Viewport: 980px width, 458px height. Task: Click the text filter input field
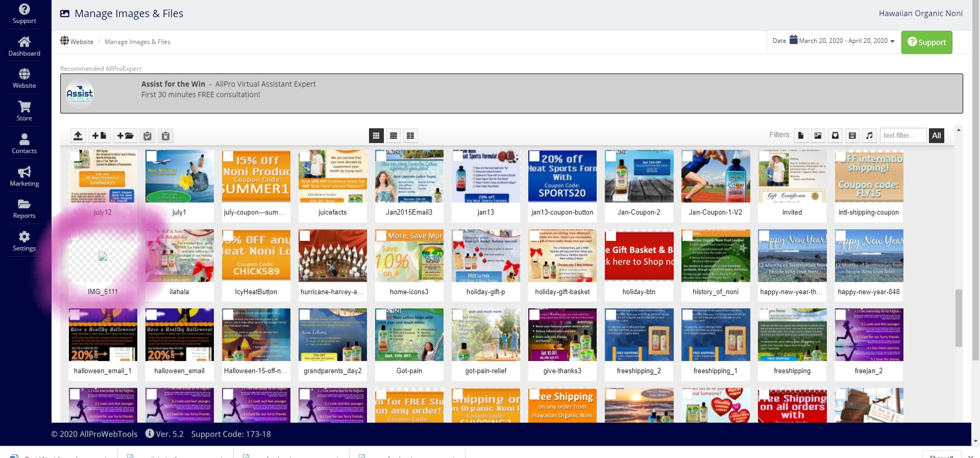pyautogui.click(x=903, y=135)
